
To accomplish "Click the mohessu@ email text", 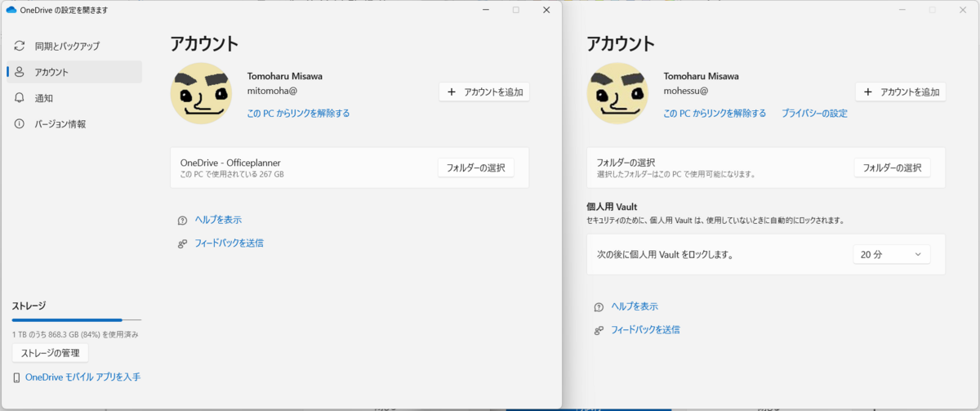I will (686, 92).
